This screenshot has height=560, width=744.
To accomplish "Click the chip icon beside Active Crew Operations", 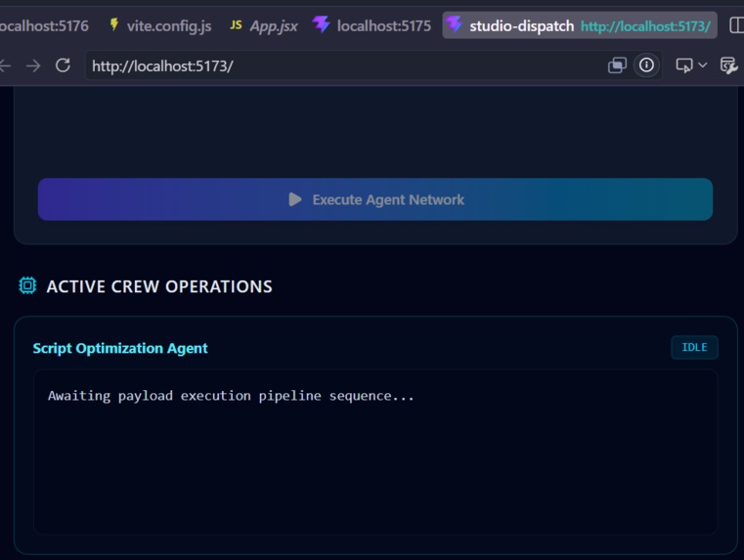I will point(27,285).
